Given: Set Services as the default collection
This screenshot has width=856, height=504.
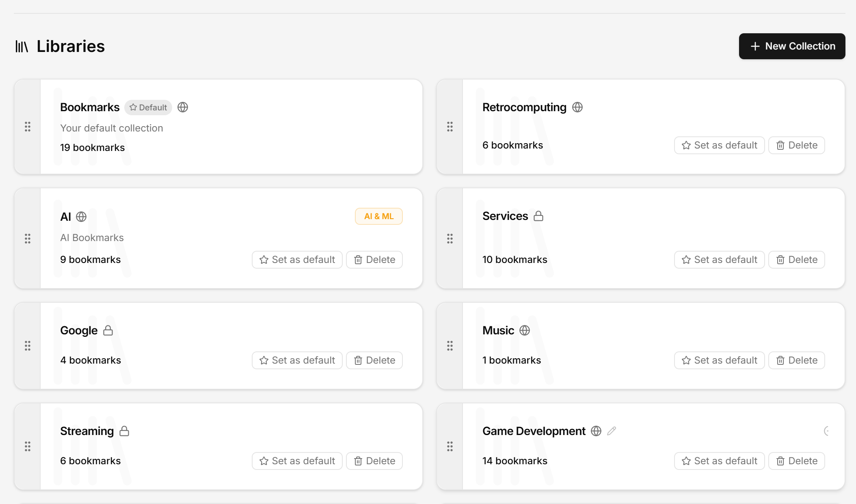Looking at the screenshot, I should (719, 259).
